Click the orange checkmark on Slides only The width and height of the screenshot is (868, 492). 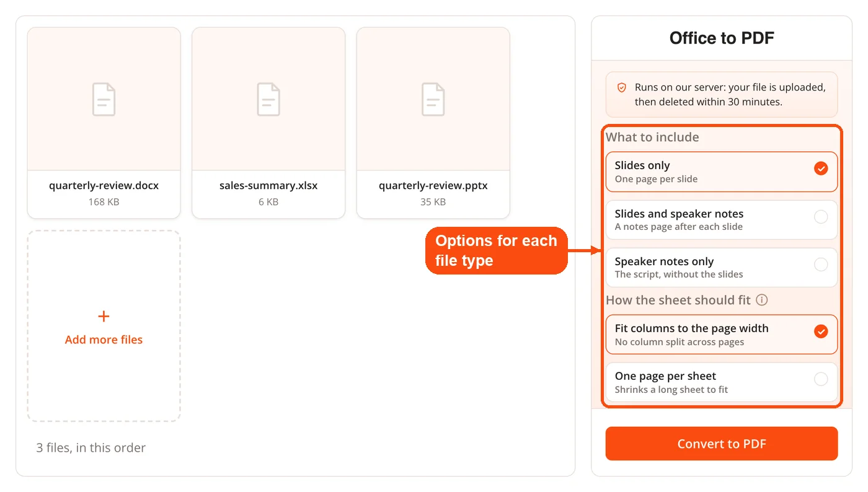pyautogui.click(x=821, y=169)
